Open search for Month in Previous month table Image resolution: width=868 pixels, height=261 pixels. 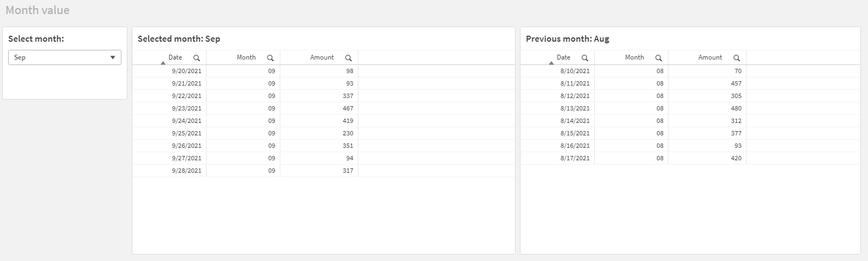click(659, 58)
